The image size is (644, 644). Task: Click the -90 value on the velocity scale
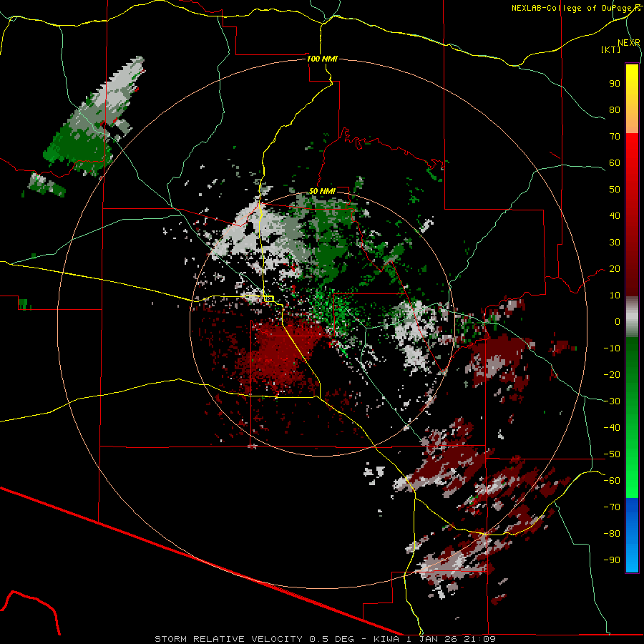point(612,560)
